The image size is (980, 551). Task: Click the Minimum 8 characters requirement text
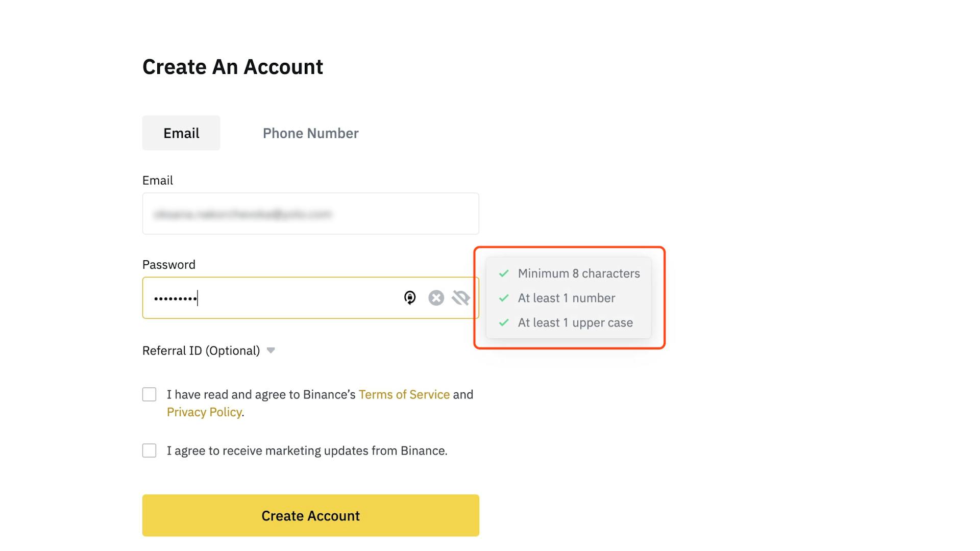pos(579,273)
